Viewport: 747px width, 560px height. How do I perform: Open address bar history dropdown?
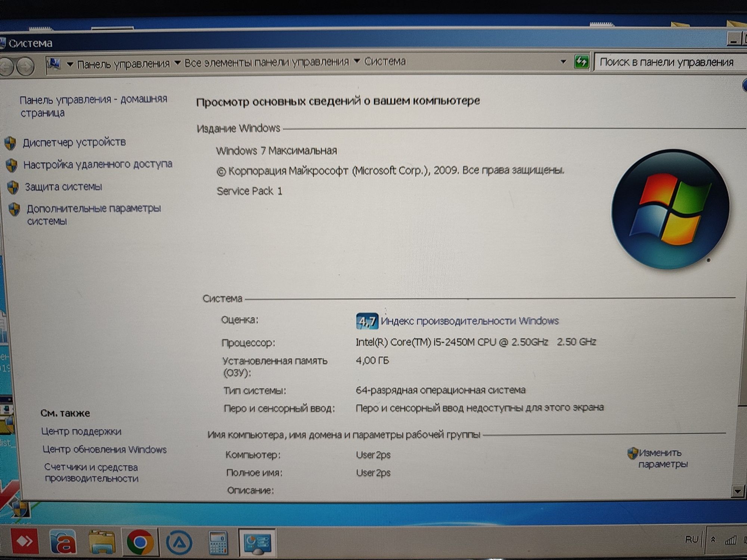tap(563, 62)
